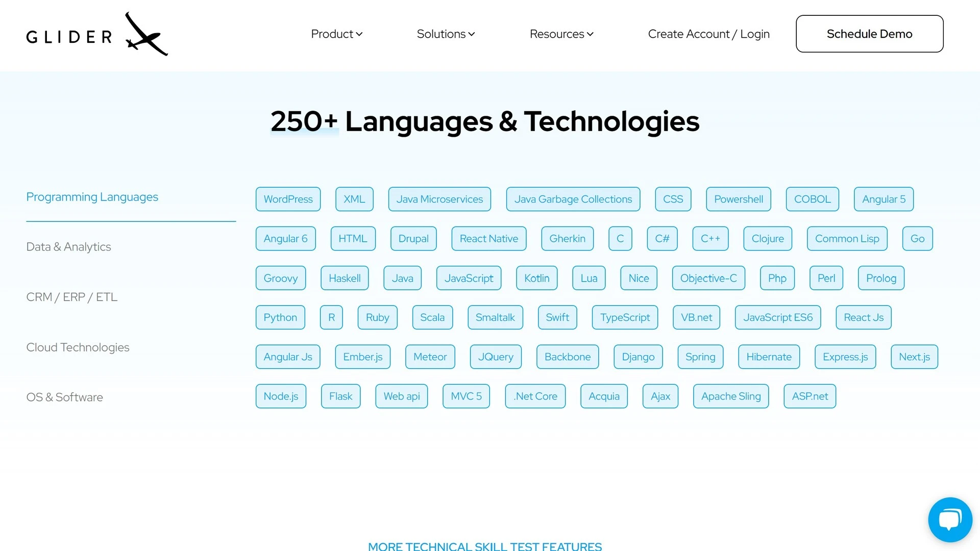Viewport: 980px width, 551px height.
Task: Open the live chat bubble
Action: pos(950,519)
